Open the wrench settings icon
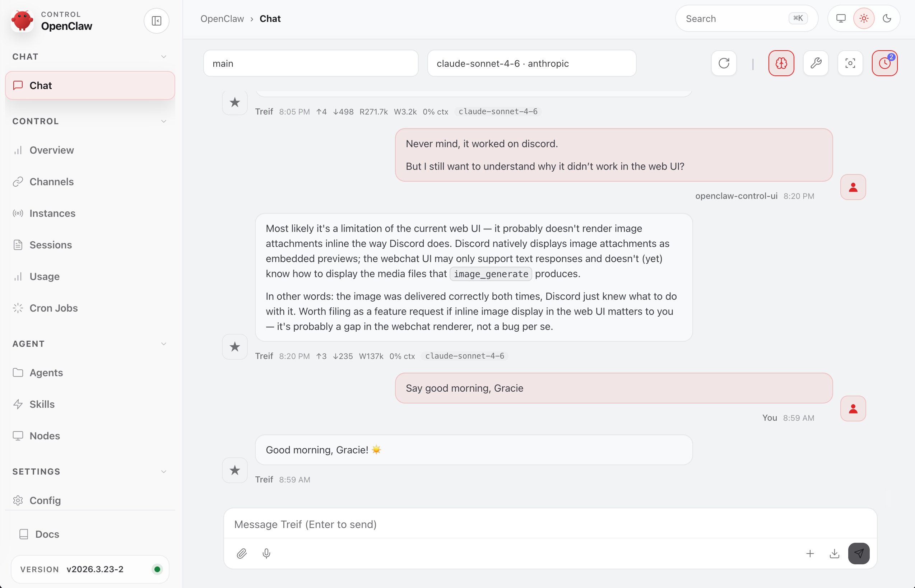 pyautogui.click(x=816, y=63)
